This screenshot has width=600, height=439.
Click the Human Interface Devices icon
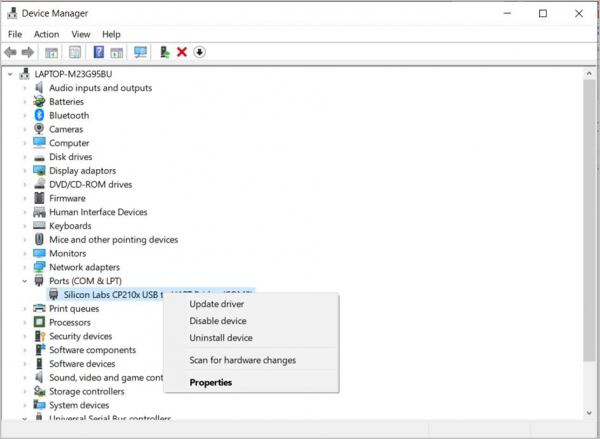click(x=39, y=212)
